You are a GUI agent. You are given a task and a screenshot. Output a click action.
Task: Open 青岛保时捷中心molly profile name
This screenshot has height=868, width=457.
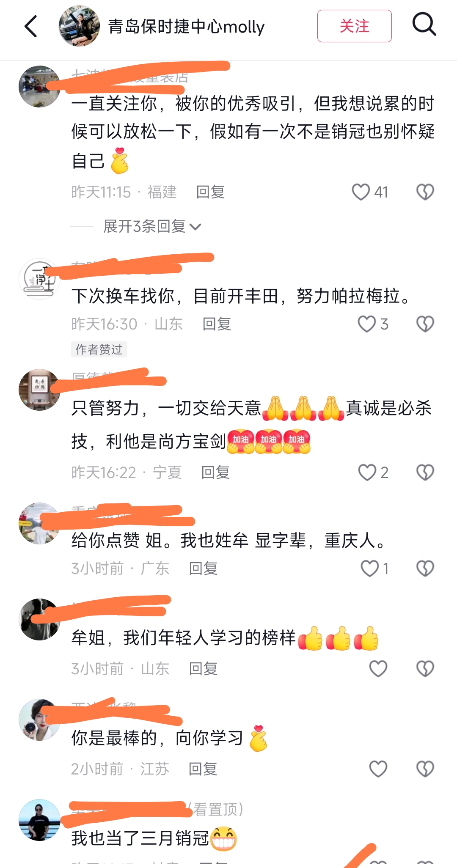[x=186, y=26]
